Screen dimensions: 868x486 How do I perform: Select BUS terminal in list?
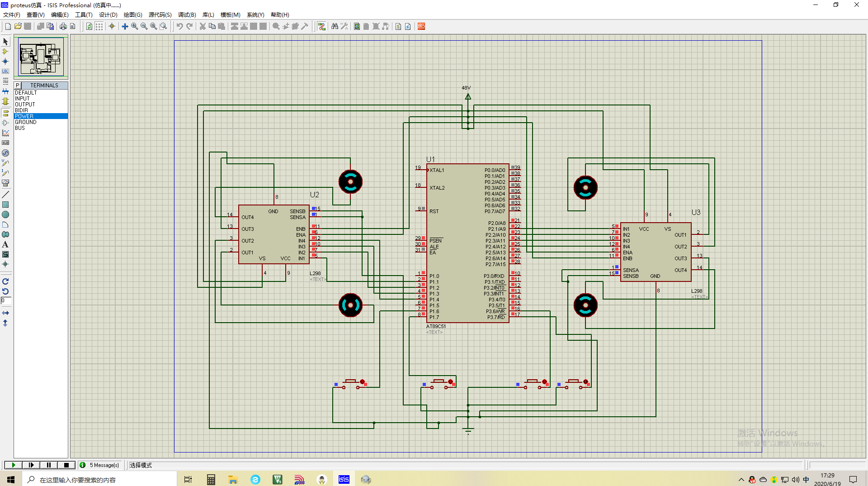click(41, 128)
